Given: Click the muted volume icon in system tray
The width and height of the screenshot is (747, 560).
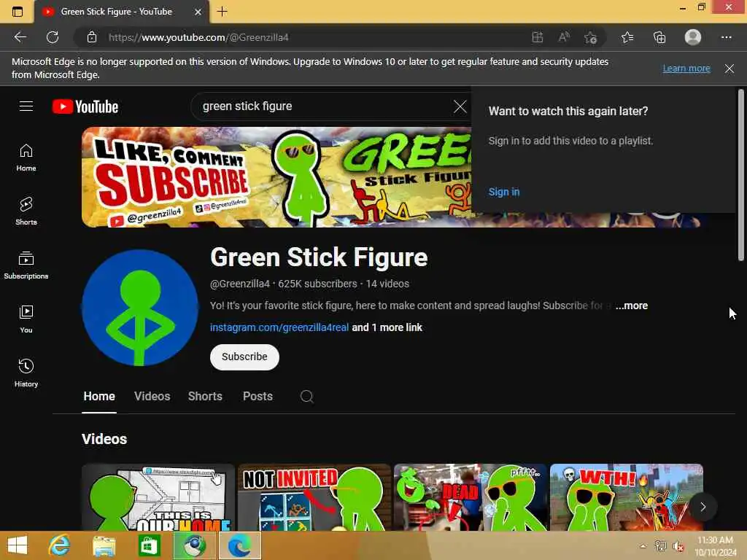Looking at the screenshot, I should 678,547.
